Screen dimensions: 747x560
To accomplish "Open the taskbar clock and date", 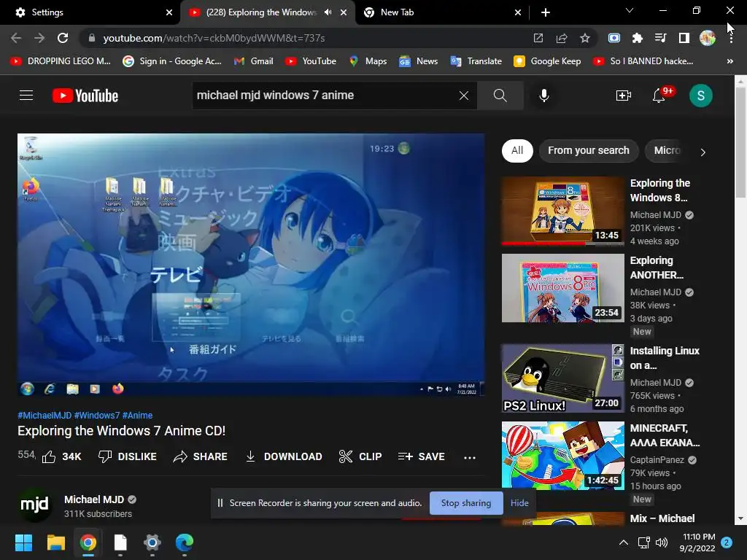I will pyautogui.click(x=697, y=542).
